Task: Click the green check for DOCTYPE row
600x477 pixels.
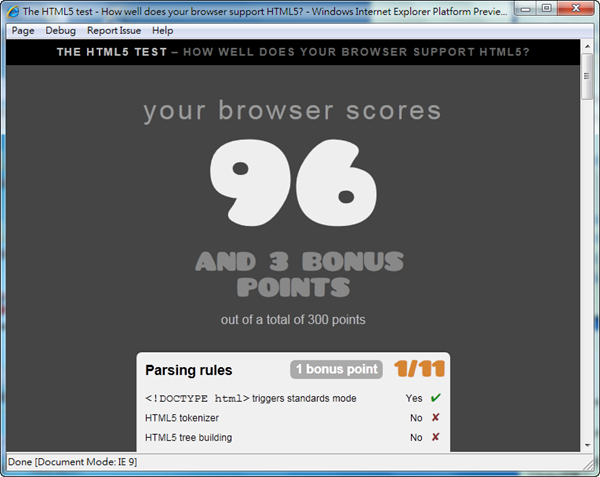Action: tap(435, 398)
